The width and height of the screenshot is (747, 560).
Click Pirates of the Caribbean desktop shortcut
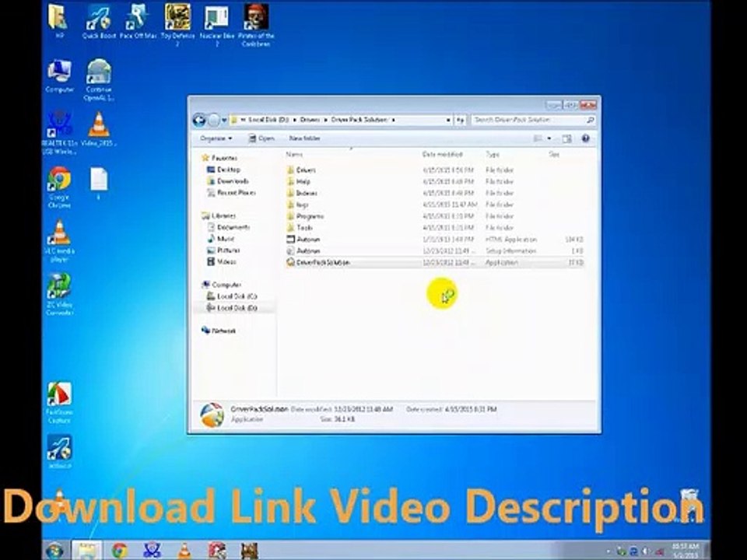tap(256, 26)
